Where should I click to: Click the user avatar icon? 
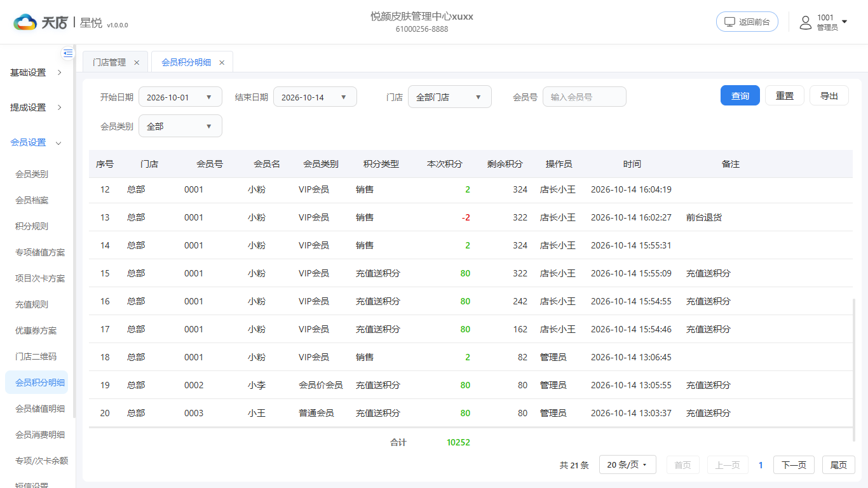point(806,22)
